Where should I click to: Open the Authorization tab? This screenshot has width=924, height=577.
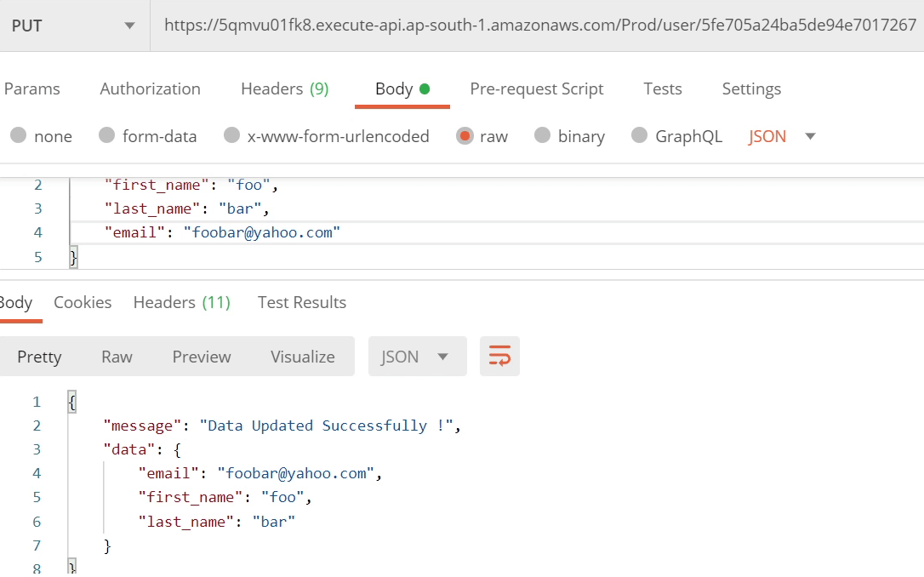tap(150, 89)
